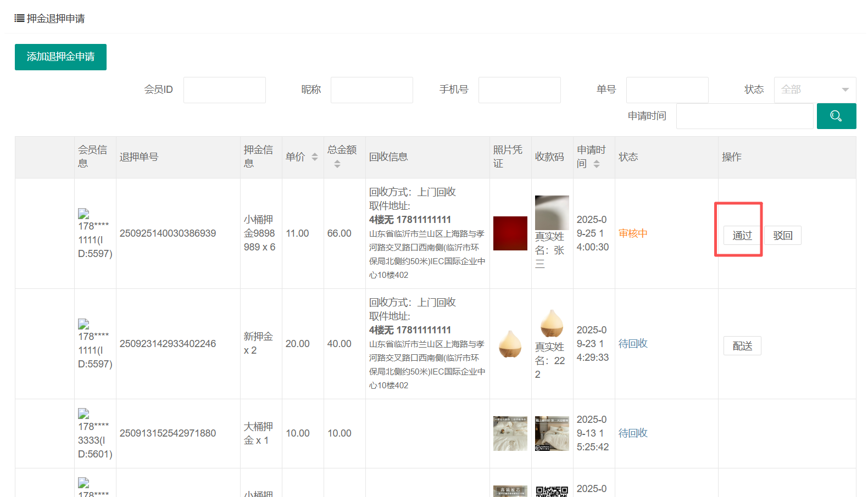
Task: Reject first request with 驳回 button
Action: [782, 236]
